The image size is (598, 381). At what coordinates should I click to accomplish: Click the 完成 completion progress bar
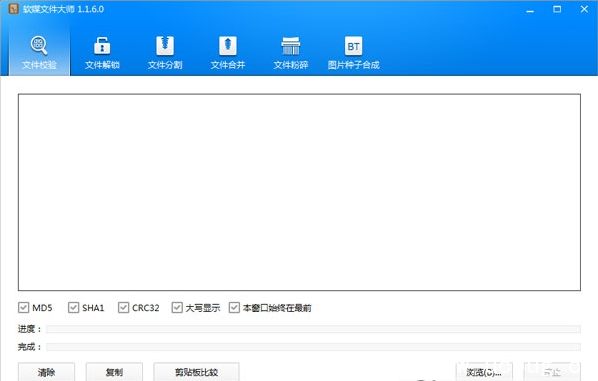tap(313, 347)
